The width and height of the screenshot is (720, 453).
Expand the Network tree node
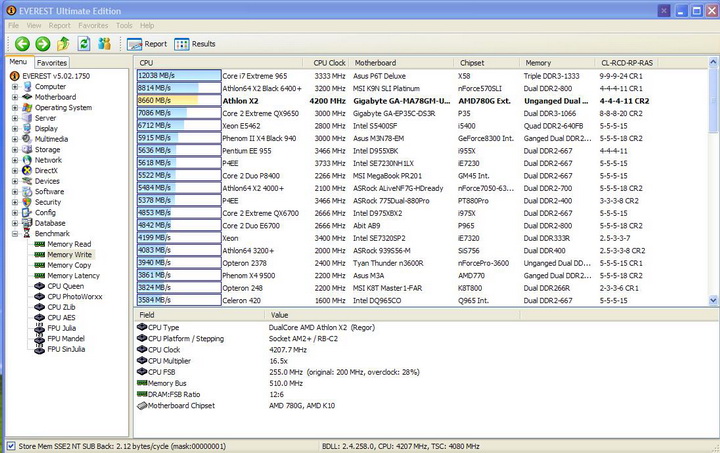pos(15,160)
